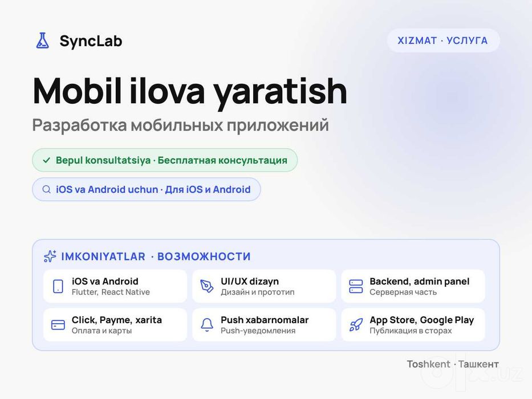
Task: Click the Click, Payme, xarita title
Action: pos(117,320)
